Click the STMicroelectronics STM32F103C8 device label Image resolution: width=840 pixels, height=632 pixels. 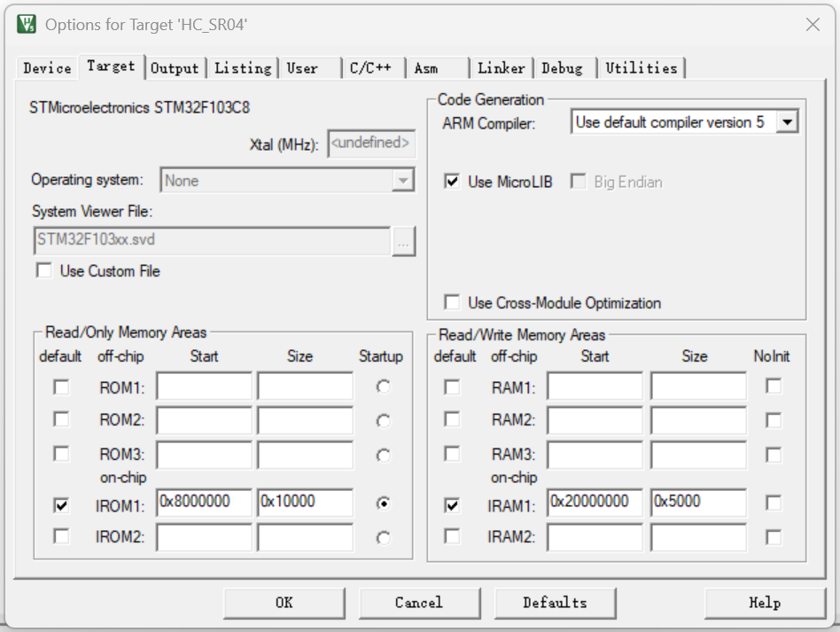(x=139, y=108)
